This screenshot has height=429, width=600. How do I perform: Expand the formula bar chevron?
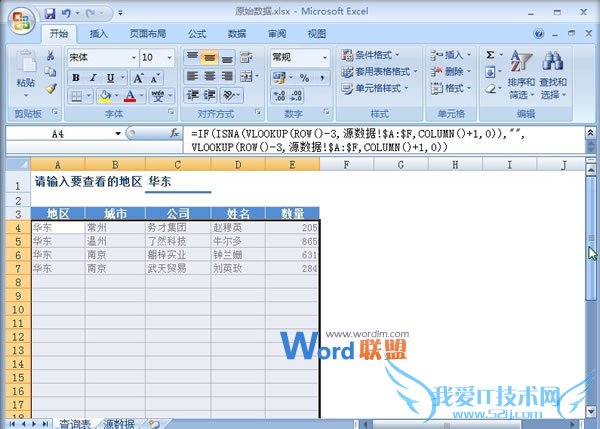590,133
